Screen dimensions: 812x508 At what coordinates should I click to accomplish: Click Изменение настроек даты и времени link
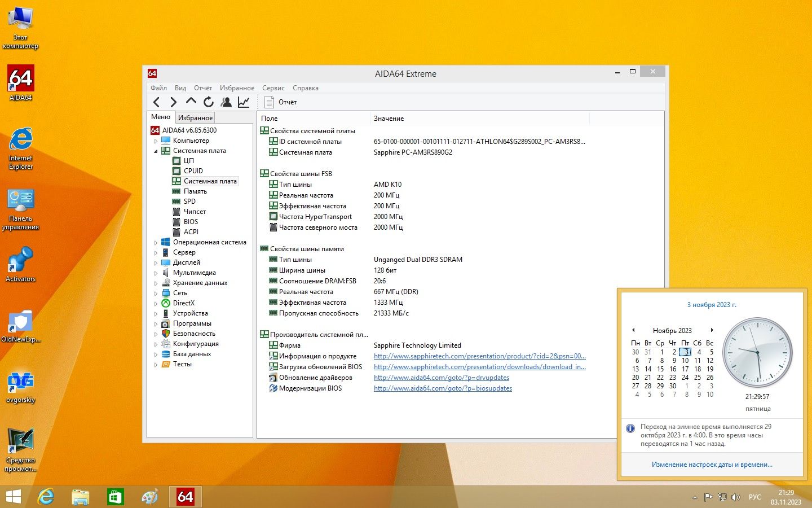point(712,465)
